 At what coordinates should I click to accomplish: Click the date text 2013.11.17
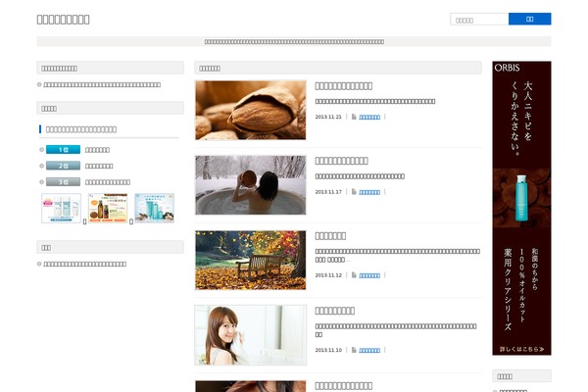[x=328, y=192]
